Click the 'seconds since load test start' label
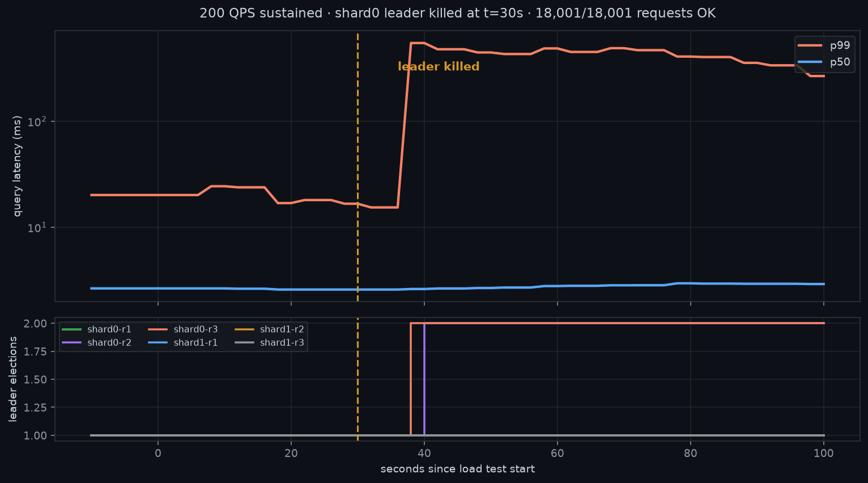The width and height of the screenshot is (868, 483). 457,469
